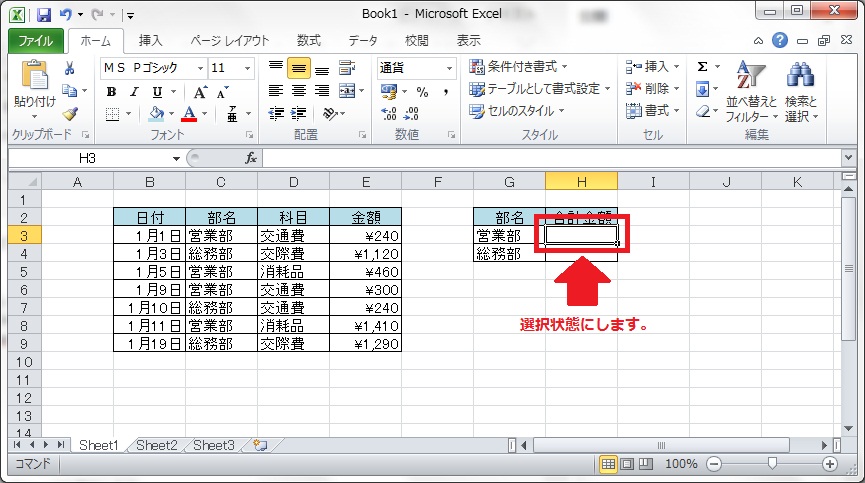
Task: Toggle Italic formatting
Action: [x=134, y=92]
